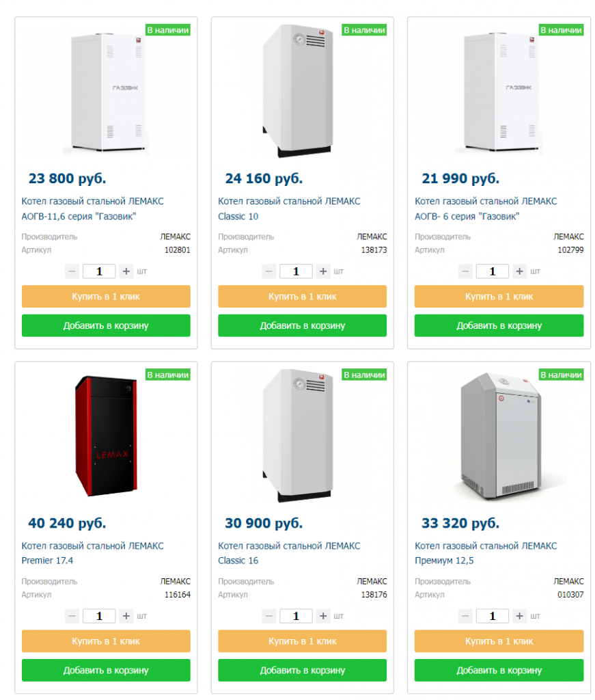Click the gray Премиум 12,5 boiler image
This screenshot has width=595, height=700.
501,435
